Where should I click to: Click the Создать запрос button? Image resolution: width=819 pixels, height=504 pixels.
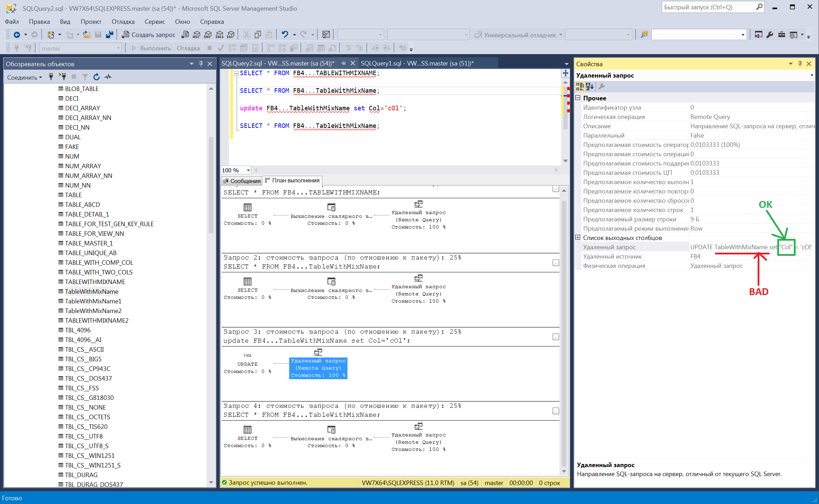[x=149, y=35]
